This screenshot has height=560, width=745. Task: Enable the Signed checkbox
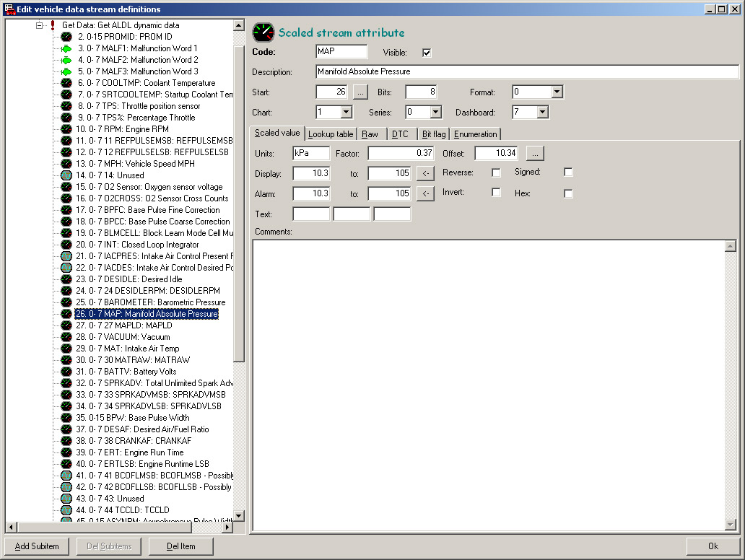(x=568, y=172)
